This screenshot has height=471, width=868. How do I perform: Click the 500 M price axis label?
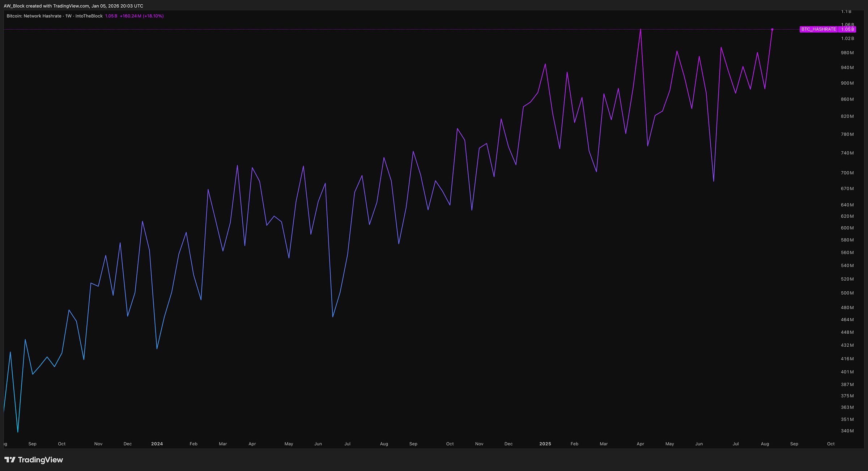coord(847,293)
